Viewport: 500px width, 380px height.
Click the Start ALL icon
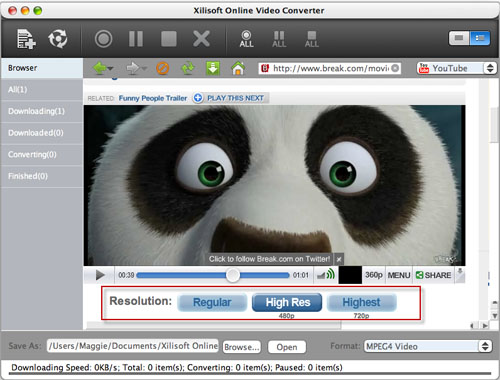[246, 39]
